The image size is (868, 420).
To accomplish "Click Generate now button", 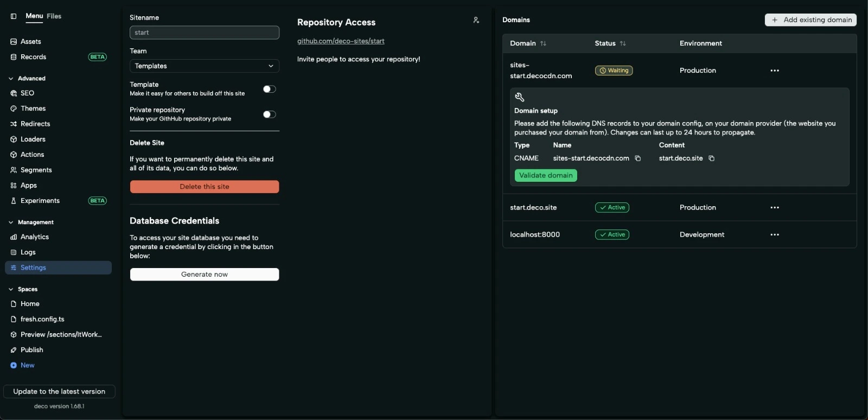I will [205, 275].
